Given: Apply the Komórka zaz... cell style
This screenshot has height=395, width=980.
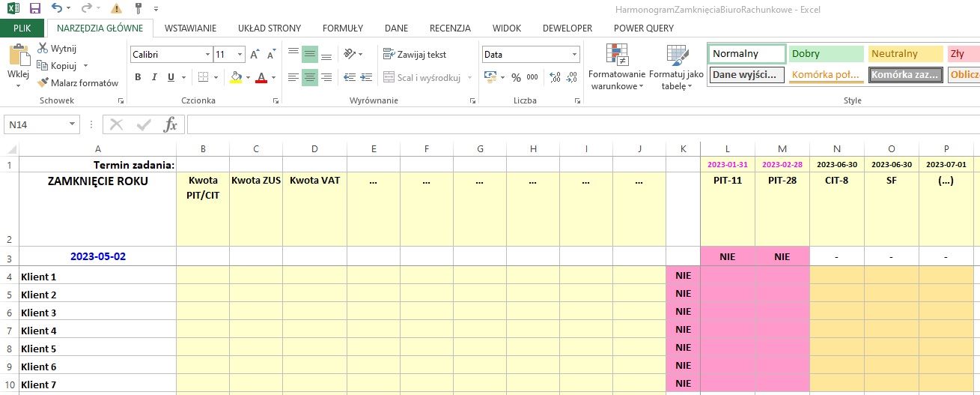Looking at the screenshot, I should point(906,75).
